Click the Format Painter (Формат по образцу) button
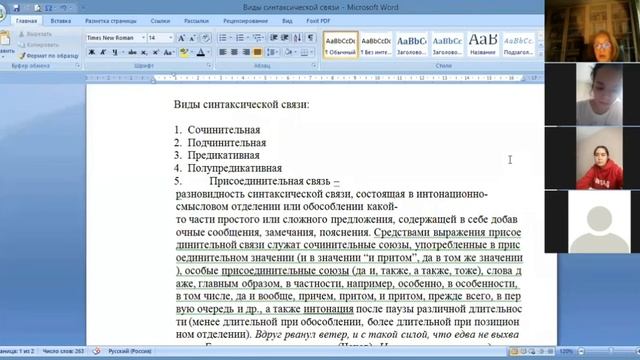 (49, 56)
